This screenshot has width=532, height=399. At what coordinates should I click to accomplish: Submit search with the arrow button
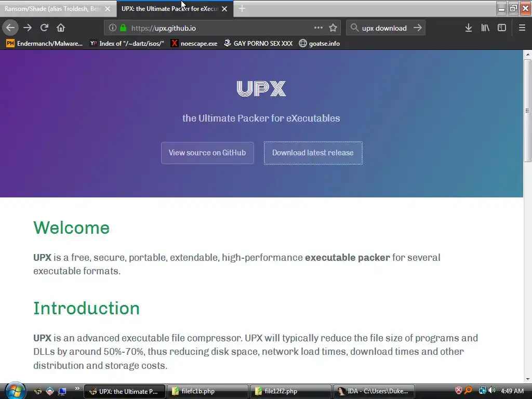tap(418, 28)
